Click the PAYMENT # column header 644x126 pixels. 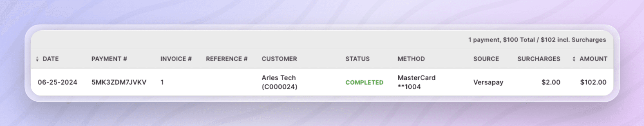109,59
